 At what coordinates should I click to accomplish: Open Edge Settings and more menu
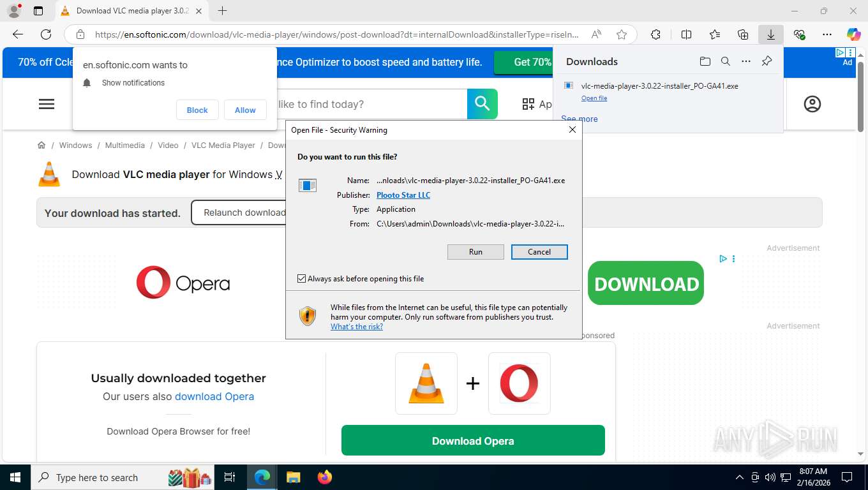coord(827,34)
